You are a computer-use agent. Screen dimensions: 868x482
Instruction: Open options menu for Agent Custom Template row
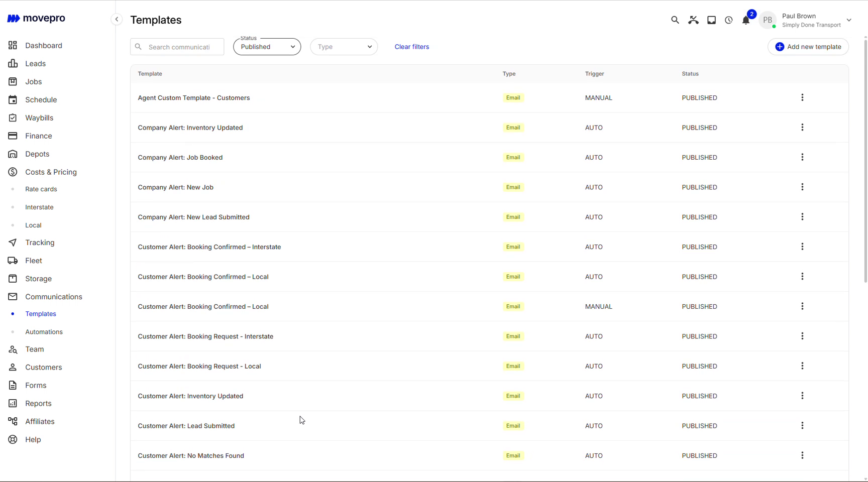(x=802, y=97)
